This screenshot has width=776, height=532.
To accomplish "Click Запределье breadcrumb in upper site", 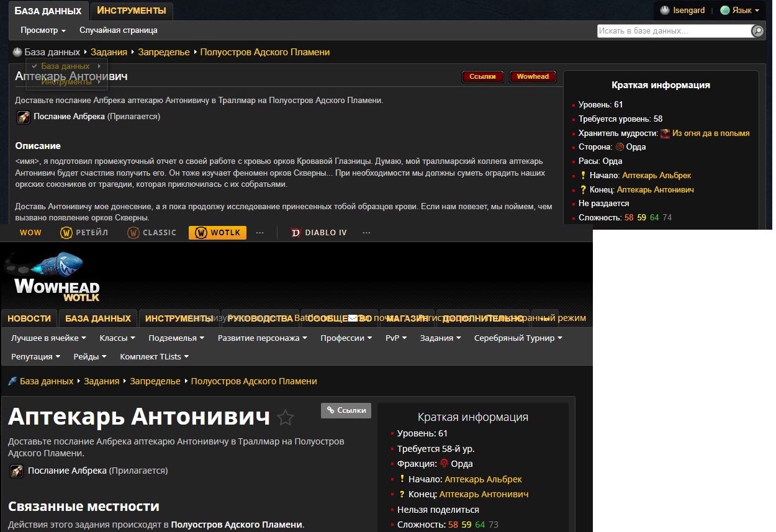I will tap(164, 52).
